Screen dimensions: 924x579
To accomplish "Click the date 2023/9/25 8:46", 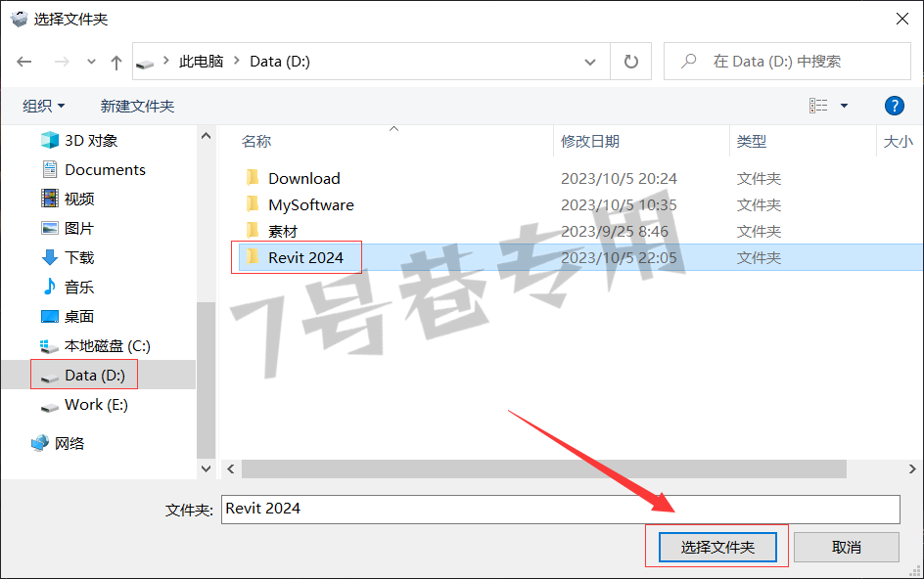I will 614,232.
